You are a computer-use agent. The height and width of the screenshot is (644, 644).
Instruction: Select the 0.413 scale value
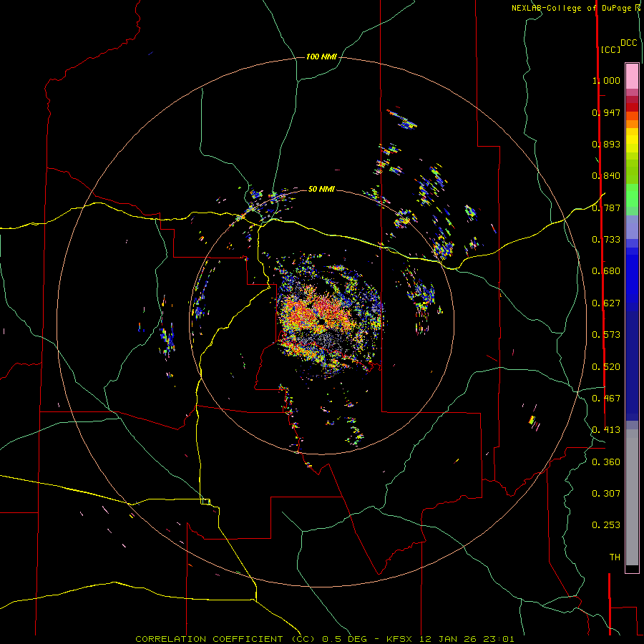pyautogui.click(x=606, y=430)
